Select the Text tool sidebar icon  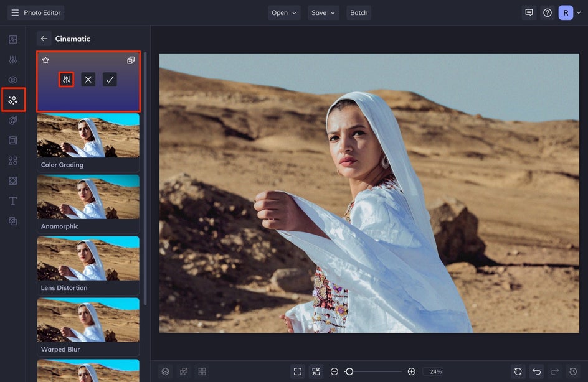point(12,201)
